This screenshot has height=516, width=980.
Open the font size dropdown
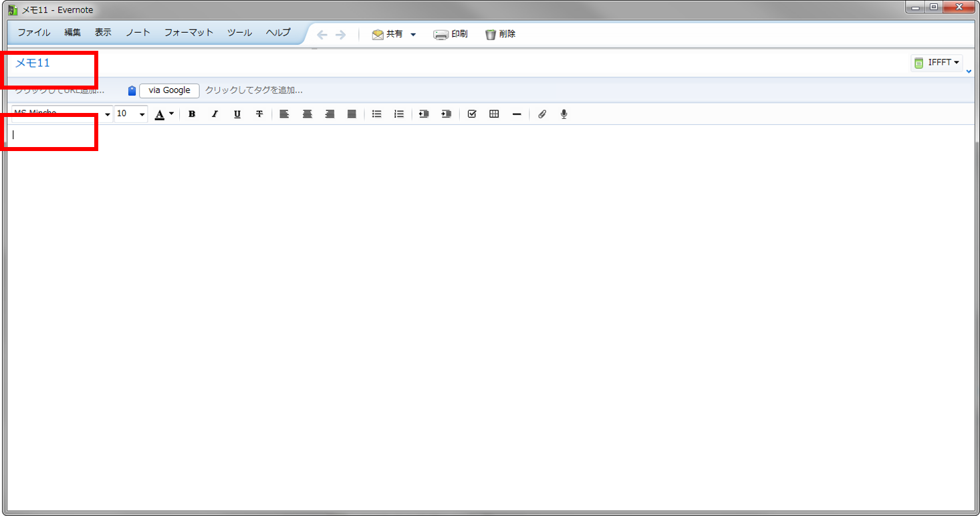[x=142, y=115]
